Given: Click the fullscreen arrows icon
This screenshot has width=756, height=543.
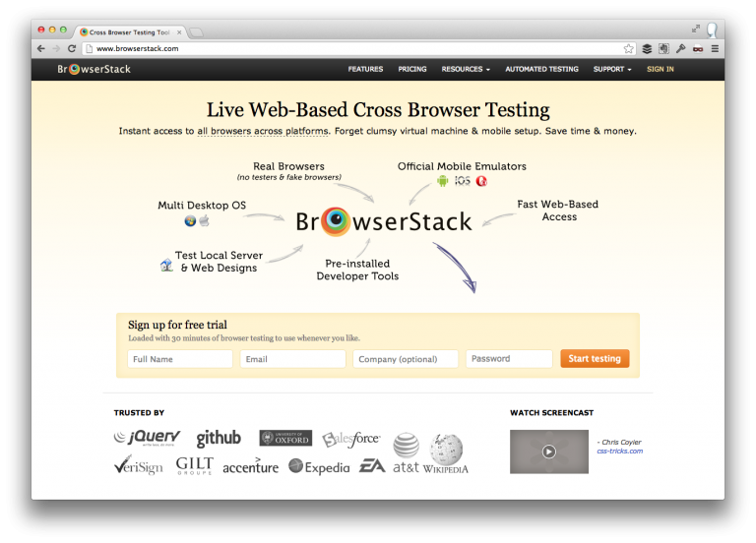Looking at the screenshot, I should 696,29.
